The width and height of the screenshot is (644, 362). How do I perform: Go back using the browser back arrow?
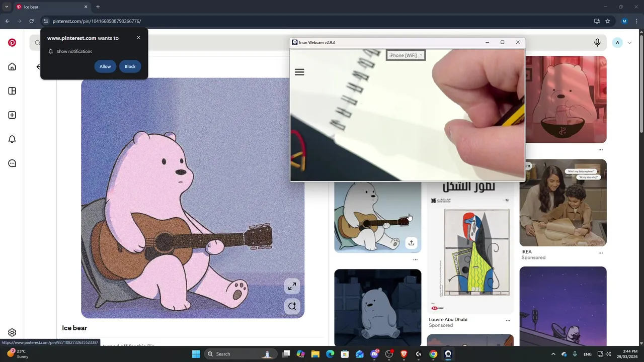coord(7,21)
